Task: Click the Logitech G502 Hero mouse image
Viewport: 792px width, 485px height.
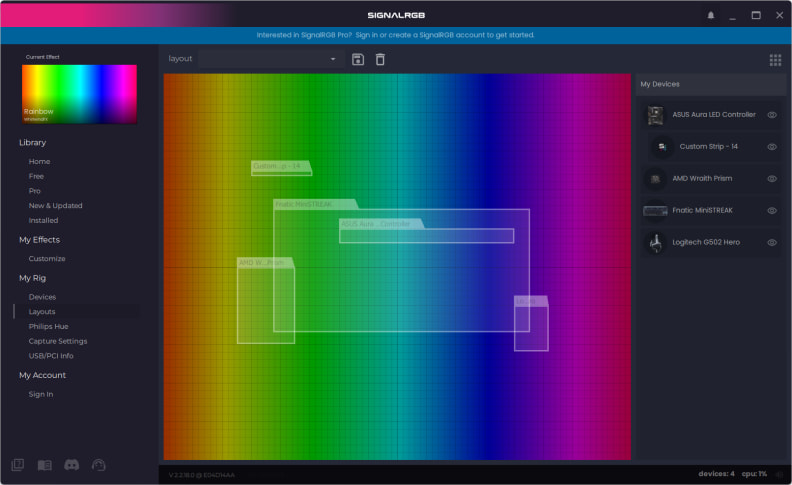Action: click(656, 242)
